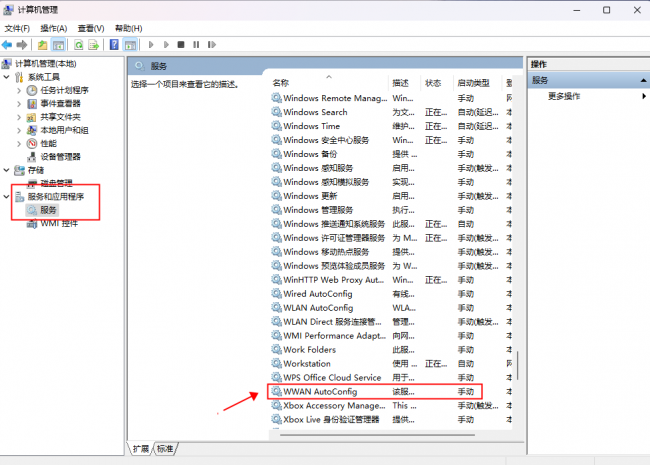Screen dimensions: 650x465
Task: Open 更多操作 submenu in actions pane
Action: 564,96
